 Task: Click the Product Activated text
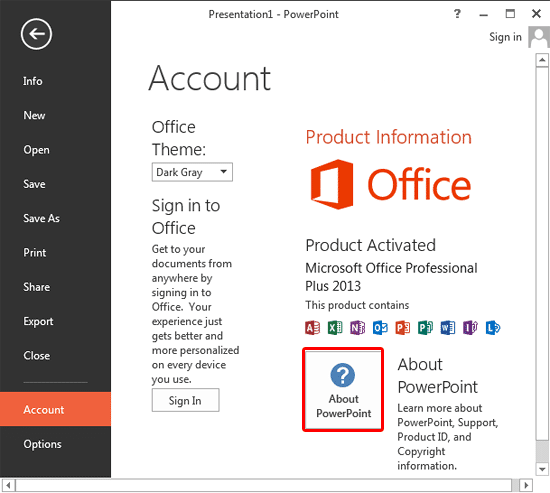point(370,245)
